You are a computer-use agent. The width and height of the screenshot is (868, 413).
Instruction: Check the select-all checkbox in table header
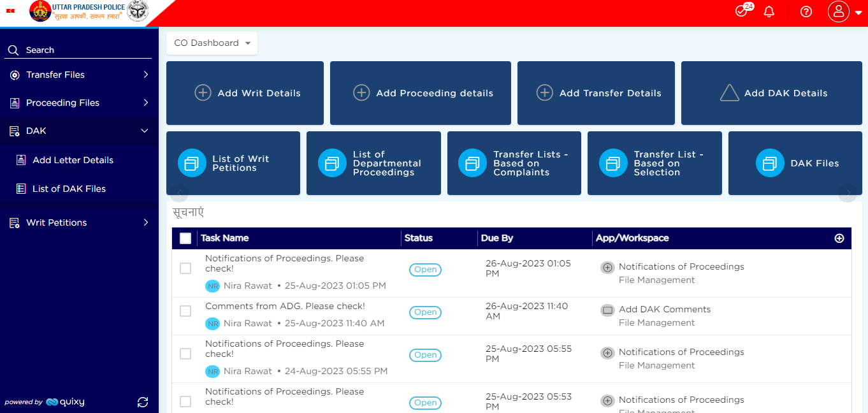185,238
